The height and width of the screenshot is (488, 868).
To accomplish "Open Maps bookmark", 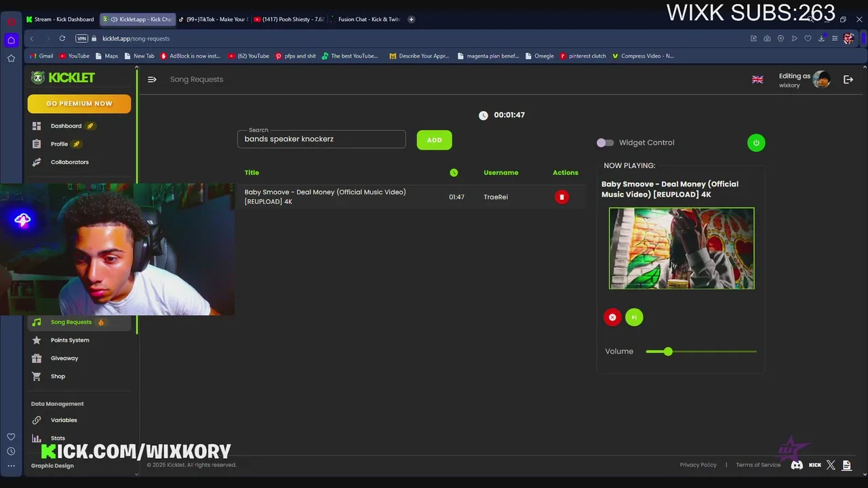I will [107, 56].
